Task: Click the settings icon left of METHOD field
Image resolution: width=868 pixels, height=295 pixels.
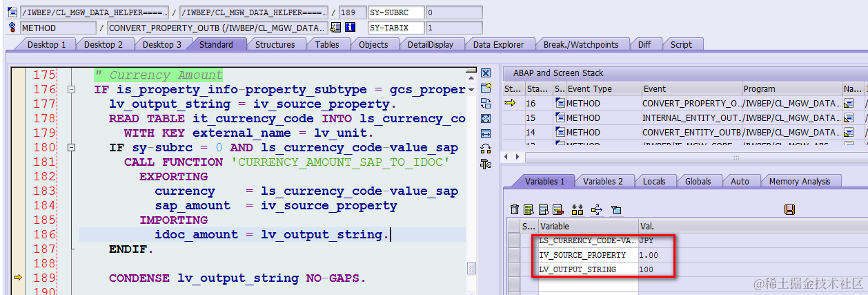Action: click(12, 28)
